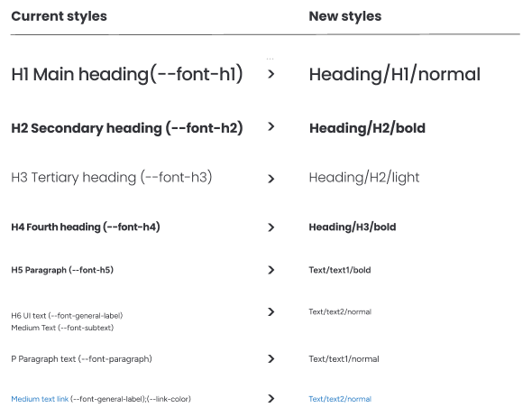This screenshot has height=417, width=532.
Task: Select the Heading/H2/light style text
Action: [364, 178]
